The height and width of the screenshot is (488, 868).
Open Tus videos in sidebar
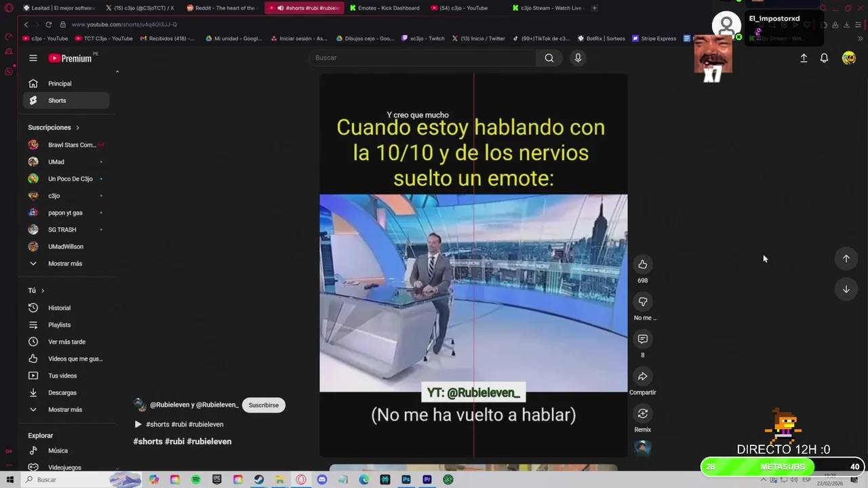pyautogui.click(x=66, y=375)
